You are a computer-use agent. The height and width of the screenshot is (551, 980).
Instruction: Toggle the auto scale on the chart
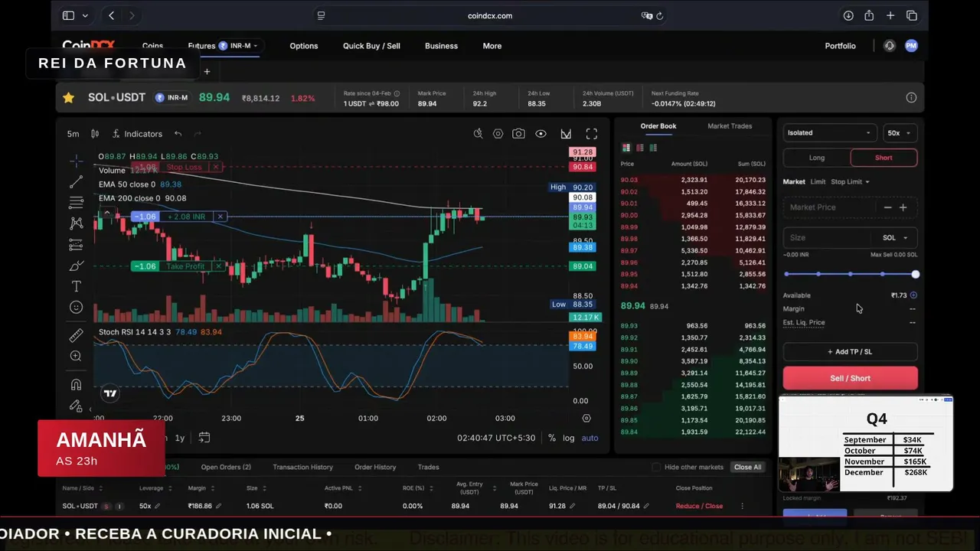(x=590, y=438)
